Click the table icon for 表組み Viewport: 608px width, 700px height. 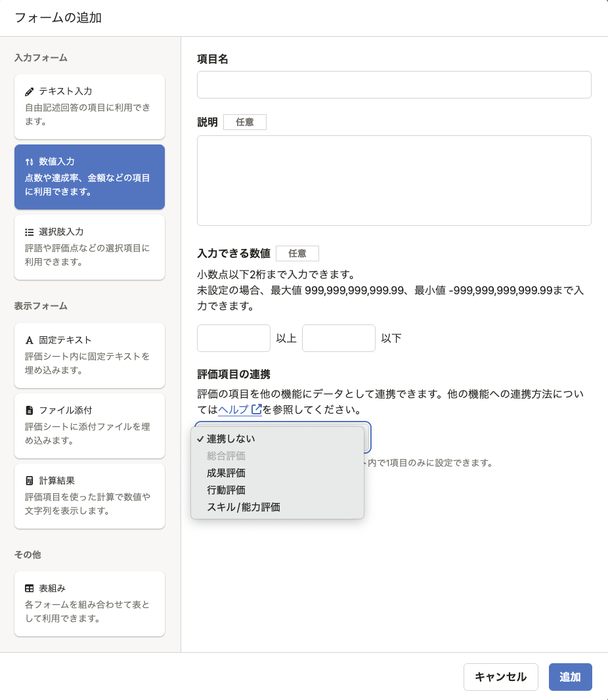(x=29, y=588)
